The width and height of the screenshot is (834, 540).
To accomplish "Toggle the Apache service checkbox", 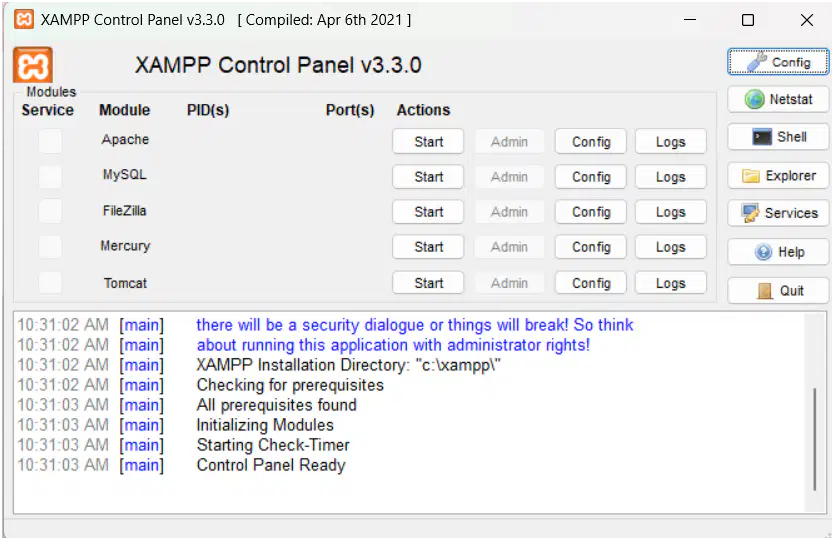I will coord(50,142).
